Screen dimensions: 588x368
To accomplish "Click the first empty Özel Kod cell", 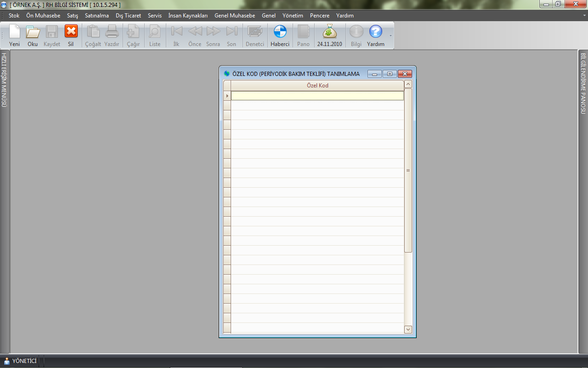I will click(317, 96).
